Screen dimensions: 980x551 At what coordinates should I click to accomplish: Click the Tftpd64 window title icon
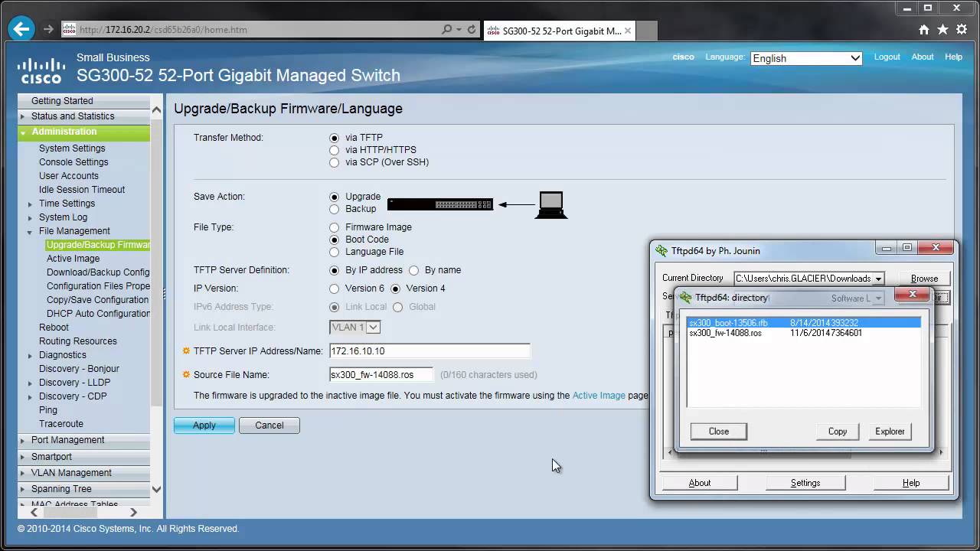click(662, 250)
